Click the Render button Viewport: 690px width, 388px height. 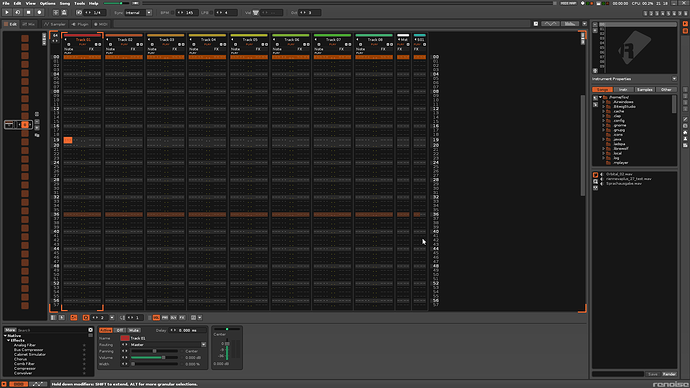pyautogui.click(x=669, y=374)
